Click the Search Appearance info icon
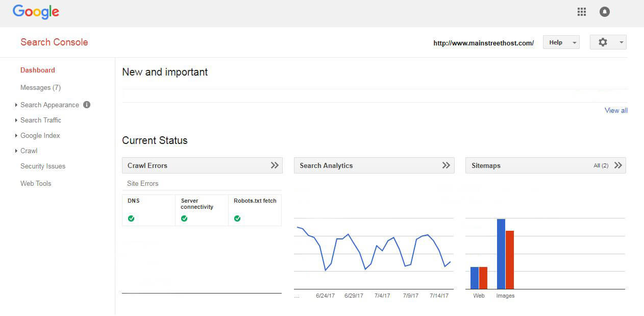This screenshot has height=316, width=644. coord(87,105)
